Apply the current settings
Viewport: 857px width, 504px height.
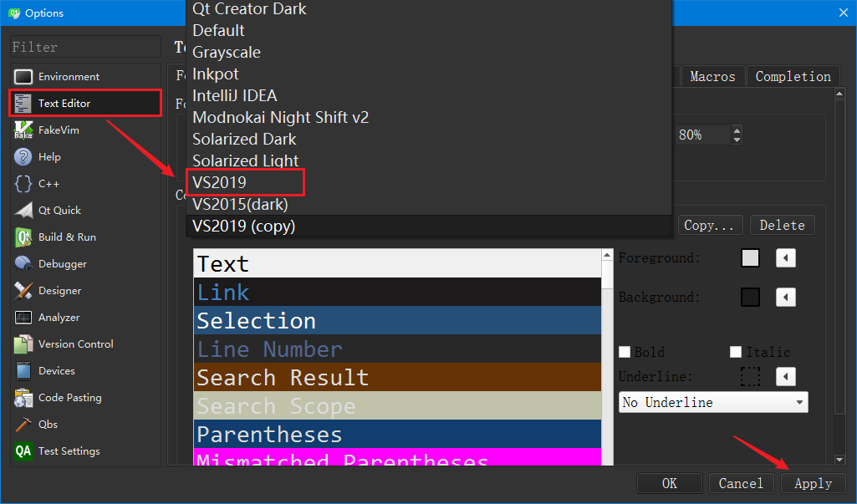coord(812,483)
